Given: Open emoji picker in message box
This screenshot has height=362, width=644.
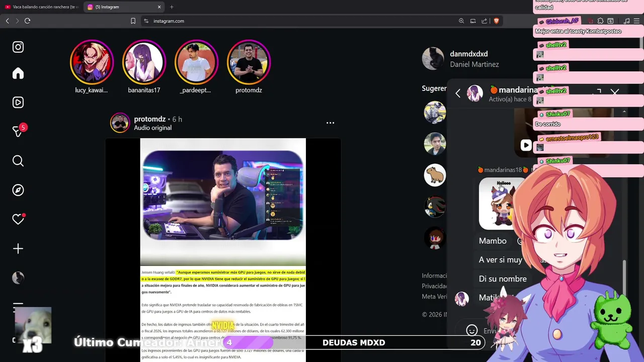Looking at the screenshot, I should click(471, 330).
